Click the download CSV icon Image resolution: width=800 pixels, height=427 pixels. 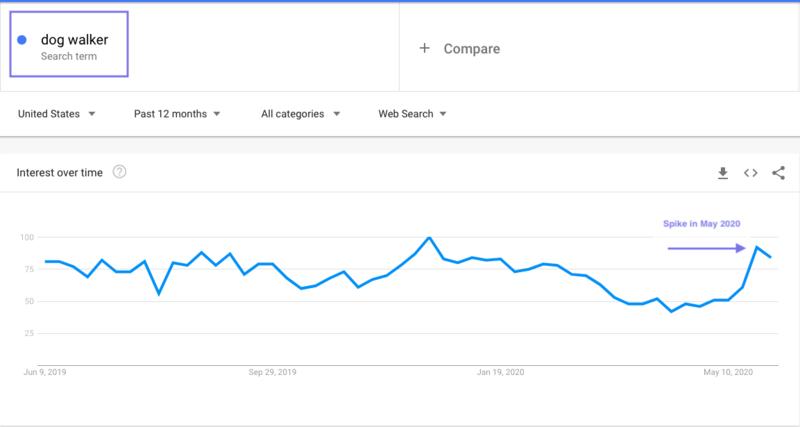coord(723,173)
